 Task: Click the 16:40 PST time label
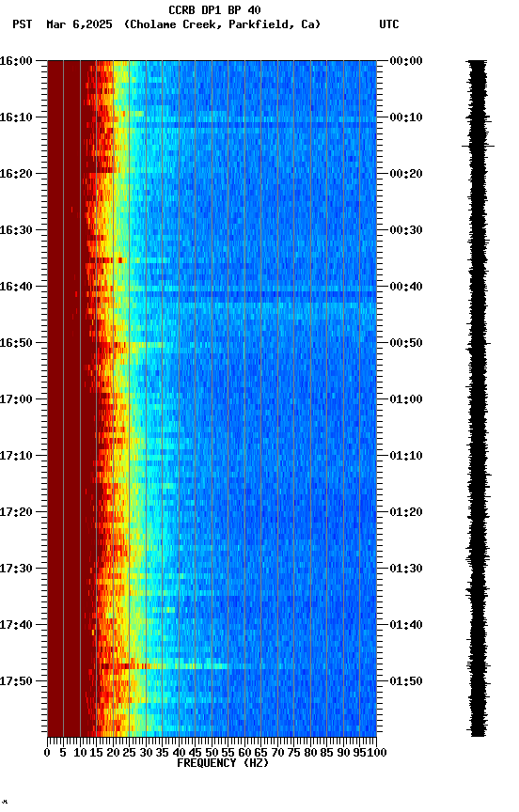tap(16, 287)
